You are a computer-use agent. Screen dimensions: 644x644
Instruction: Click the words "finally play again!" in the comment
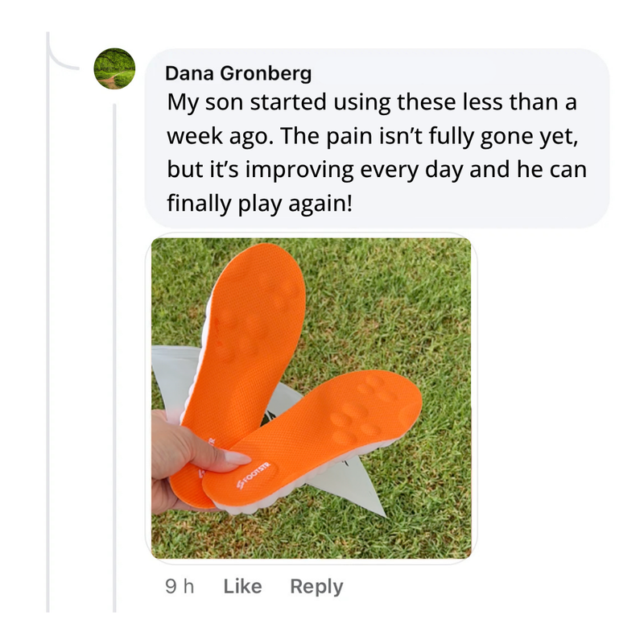(259, 203)
